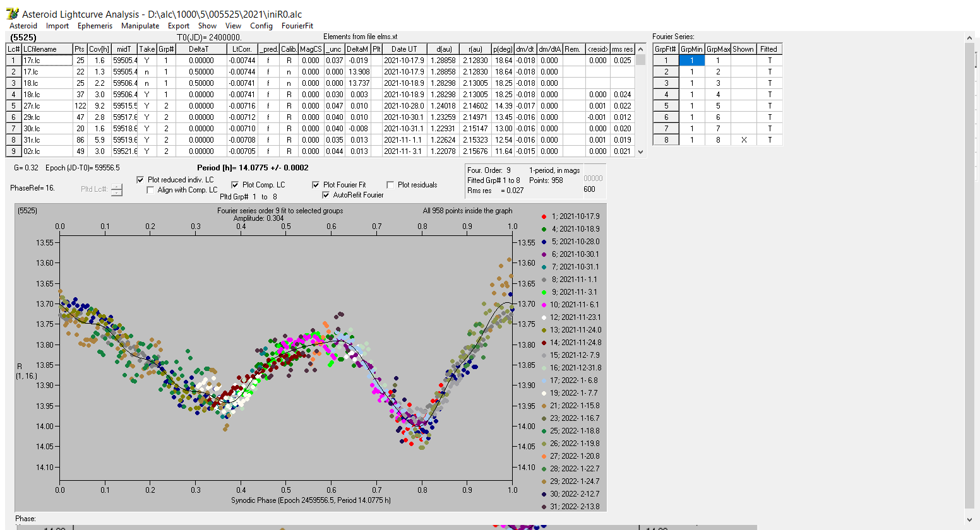Open the Export menu
Screen dimensions: 980x530
coord(179,26)
